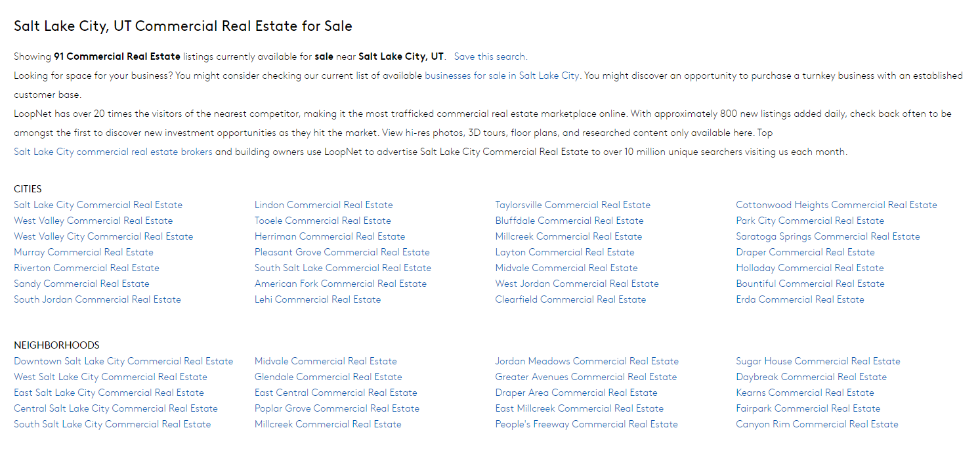View Lehi Commercial Real Estate
The width and height of the screenshot is (980, 453).
pyautogui.click(x=318, y=299)
